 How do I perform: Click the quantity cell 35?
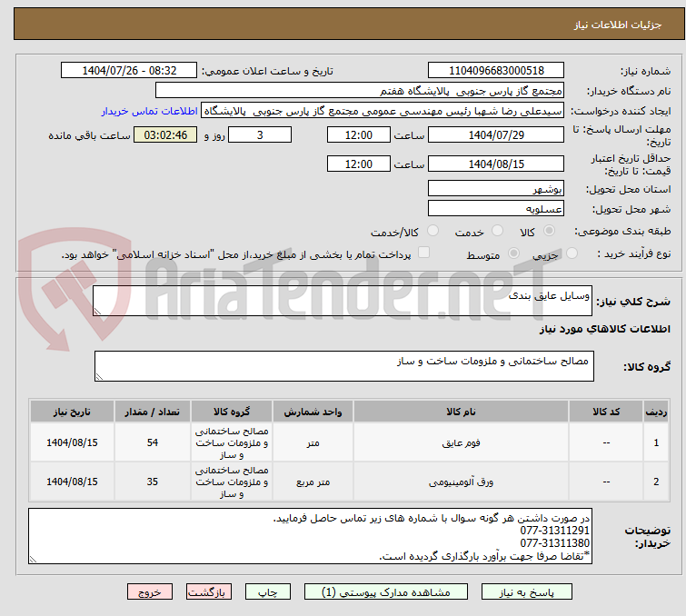coord(153,482)
